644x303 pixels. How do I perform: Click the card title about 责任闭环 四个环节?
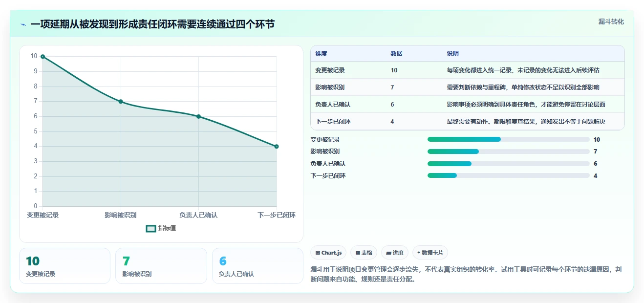point(152,24)
